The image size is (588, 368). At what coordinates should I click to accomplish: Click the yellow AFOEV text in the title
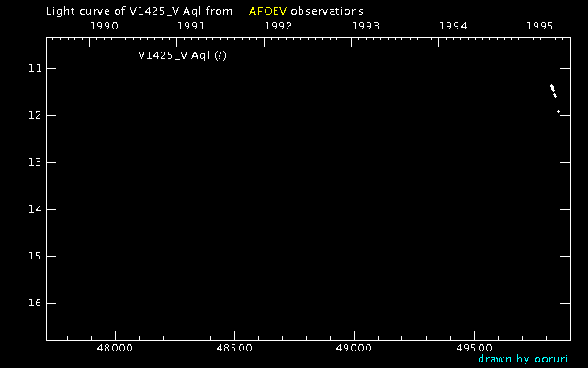[x=267, y=11]
